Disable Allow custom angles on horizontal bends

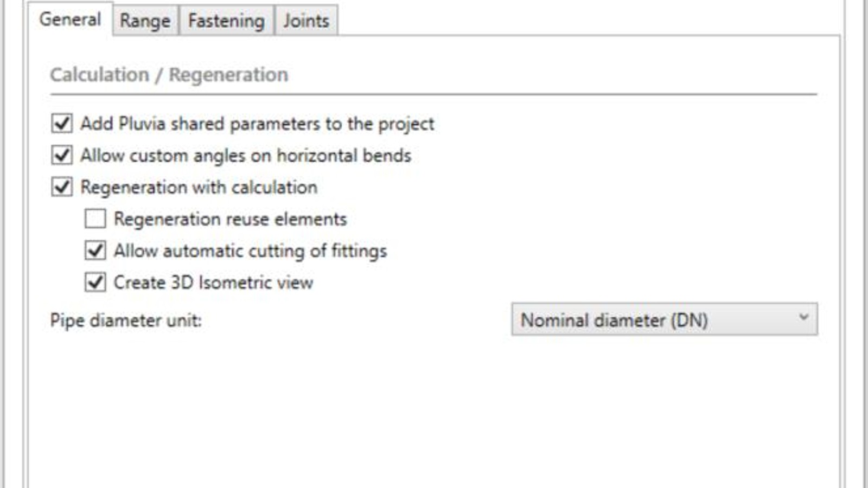point(61,156)
